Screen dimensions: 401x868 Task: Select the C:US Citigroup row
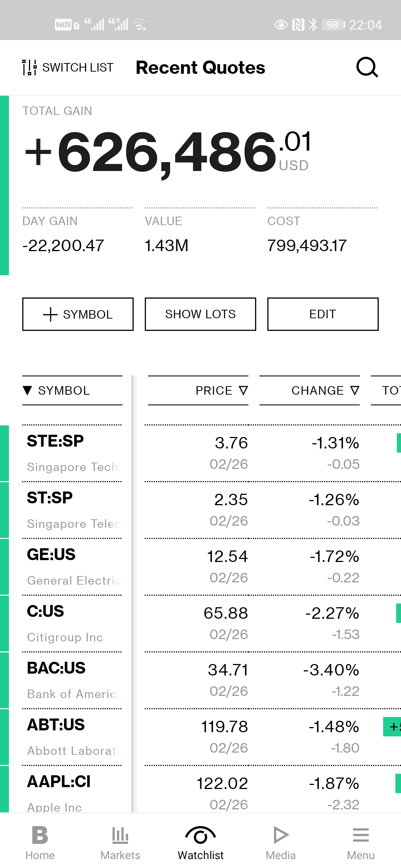(72, 623)
